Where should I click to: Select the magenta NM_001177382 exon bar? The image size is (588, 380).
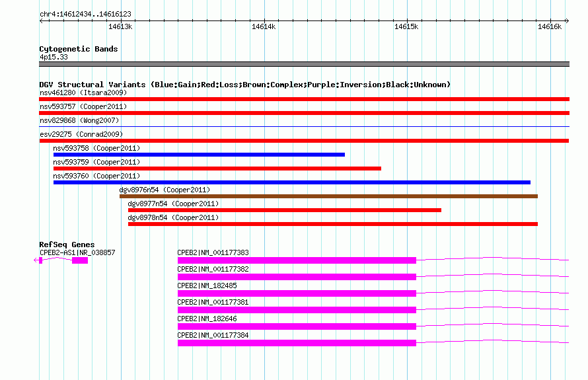tap(297, 277)
